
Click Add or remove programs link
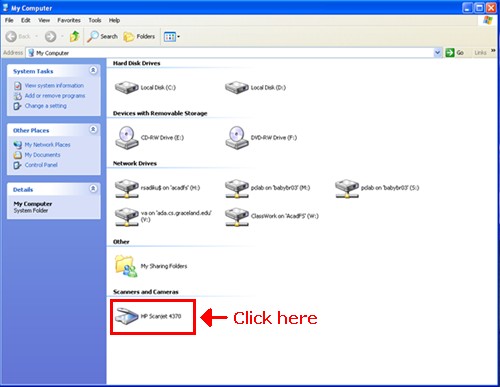click(x=55, y=96)
